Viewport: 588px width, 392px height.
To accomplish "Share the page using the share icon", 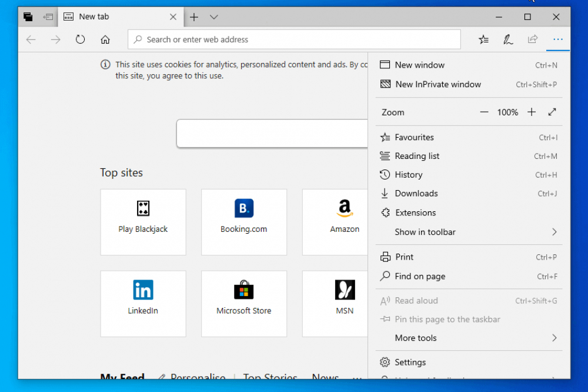I will point(533,39).
